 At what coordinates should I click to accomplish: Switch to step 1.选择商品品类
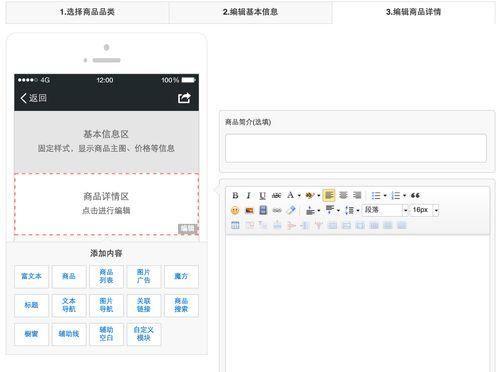(x=87, y=12)
